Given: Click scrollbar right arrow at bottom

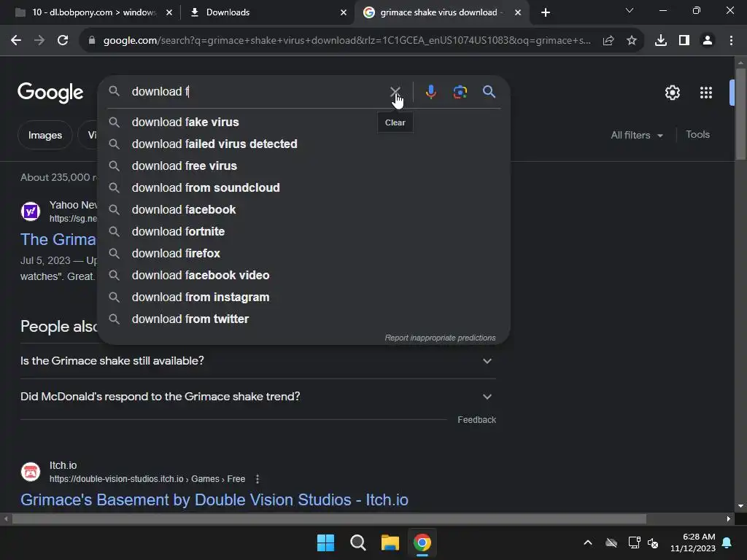Looking at the screenshot, I should coord(729,518).
